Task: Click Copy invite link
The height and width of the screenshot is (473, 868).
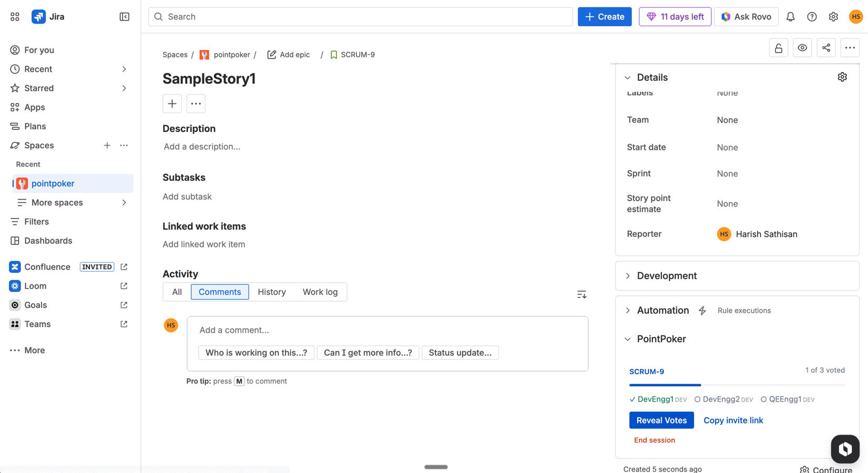Action: (x=733, y=420)
